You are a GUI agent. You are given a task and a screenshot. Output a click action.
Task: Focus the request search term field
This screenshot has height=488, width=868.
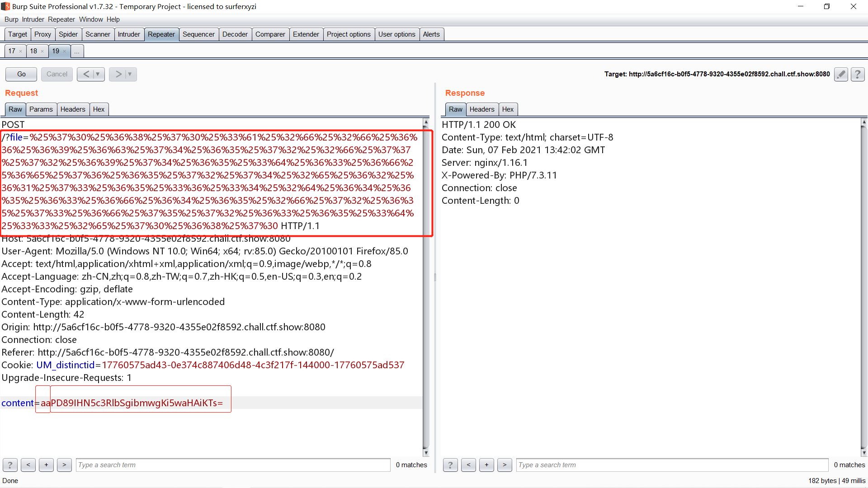click(x=233, y=465)
